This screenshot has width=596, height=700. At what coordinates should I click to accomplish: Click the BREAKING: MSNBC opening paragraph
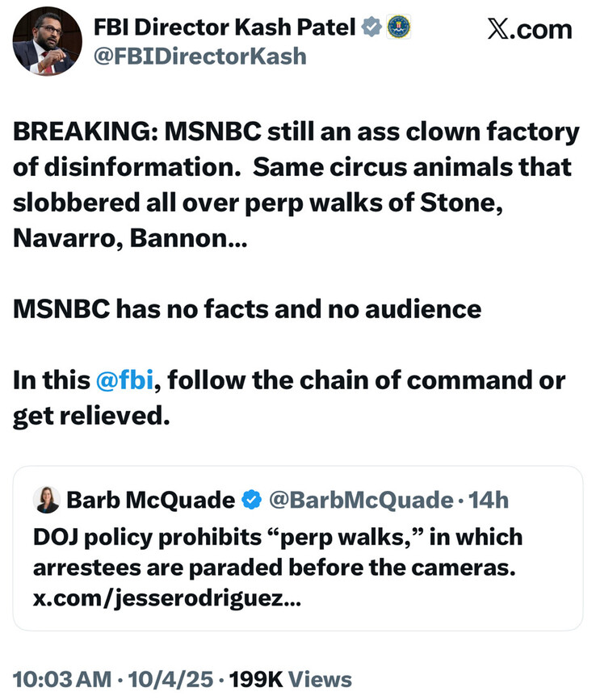point(296,186)
